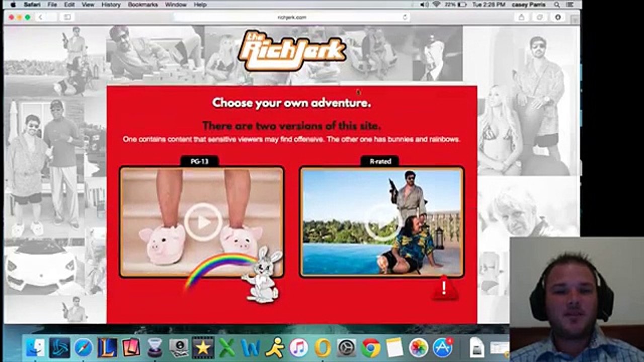Open the blue swirl app dock icon
The width and height of the screenshot is (644, 362).
tap(59, 347)
